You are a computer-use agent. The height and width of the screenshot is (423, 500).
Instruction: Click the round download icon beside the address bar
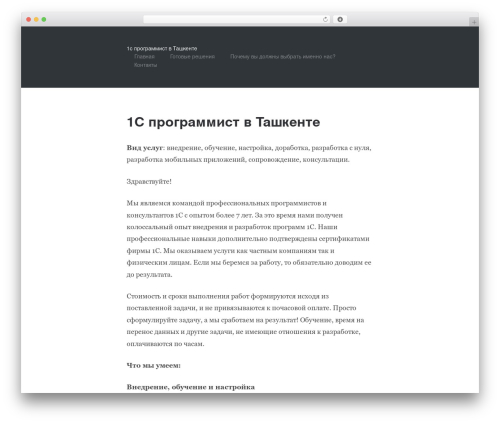340,19
